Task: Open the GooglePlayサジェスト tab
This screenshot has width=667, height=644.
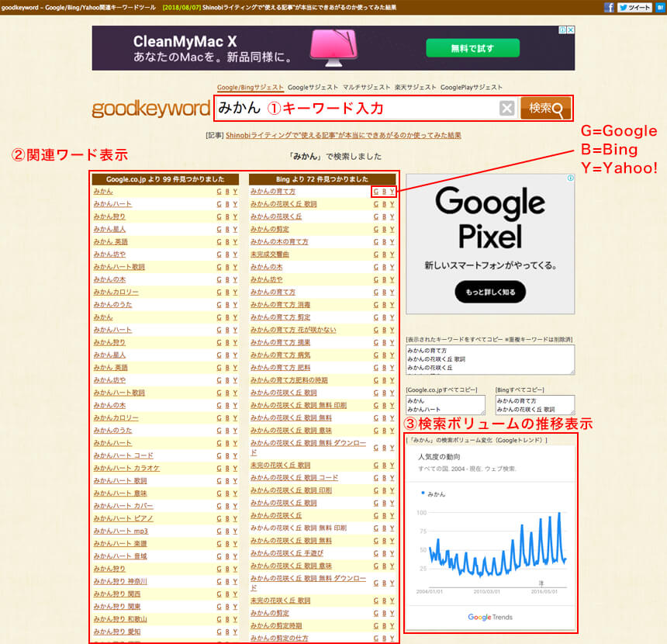Action: 472,87
